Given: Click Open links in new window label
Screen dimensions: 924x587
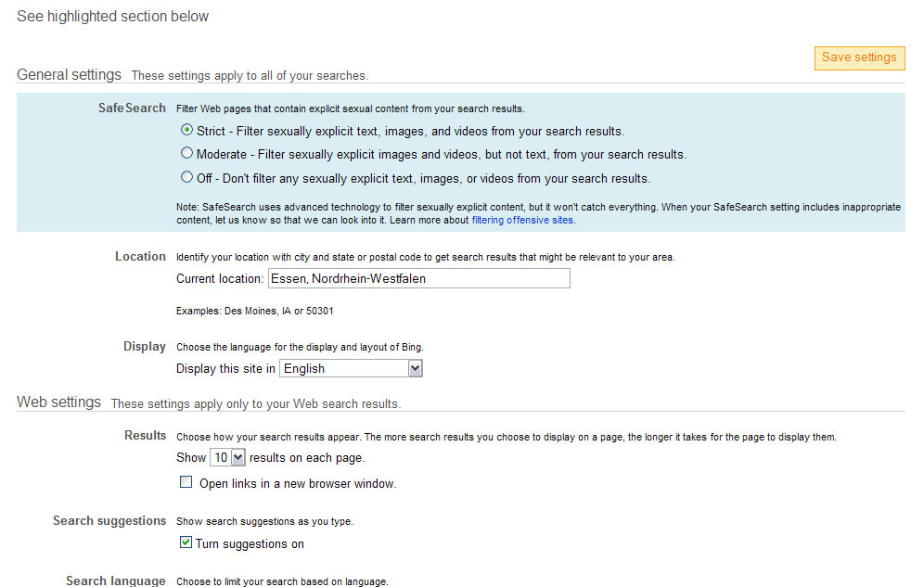Looking at the screenshot, I should tap(298, 484).
